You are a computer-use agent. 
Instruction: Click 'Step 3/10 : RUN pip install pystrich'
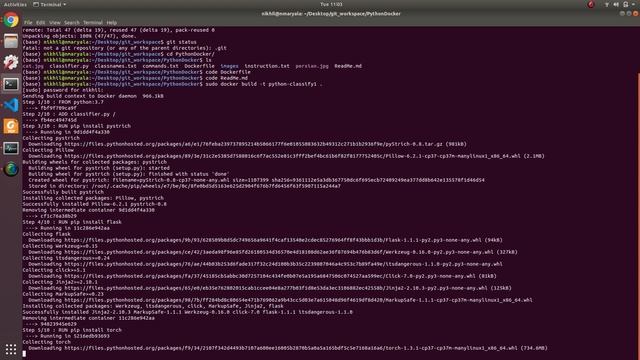pos(77,126)
